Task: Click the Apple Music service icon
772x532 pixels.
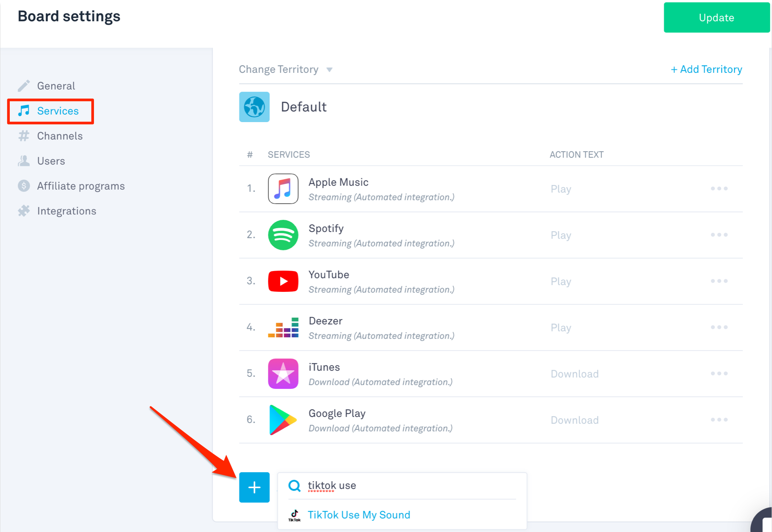Action: point(283,189)
